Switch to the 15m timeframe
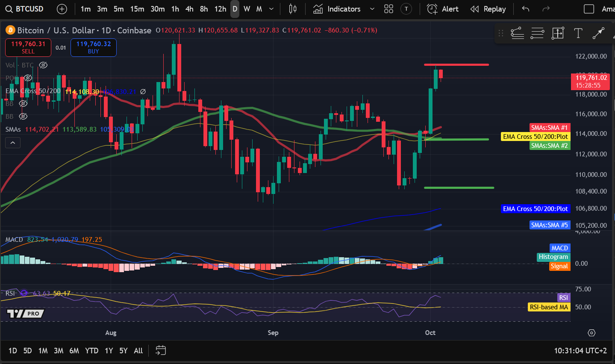This screenshot has height=364, width=615. [x=137, y=9]
